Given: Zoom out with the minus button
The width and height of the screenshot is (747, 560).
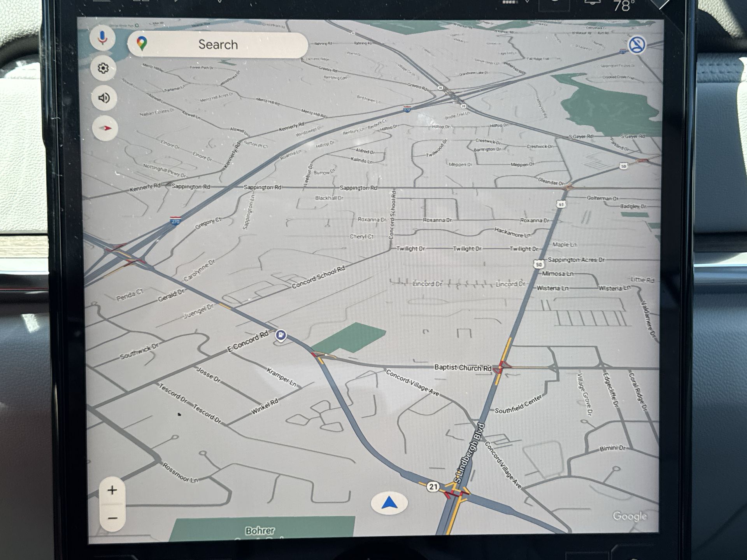Looking at the screenshot, I should 112,518.
